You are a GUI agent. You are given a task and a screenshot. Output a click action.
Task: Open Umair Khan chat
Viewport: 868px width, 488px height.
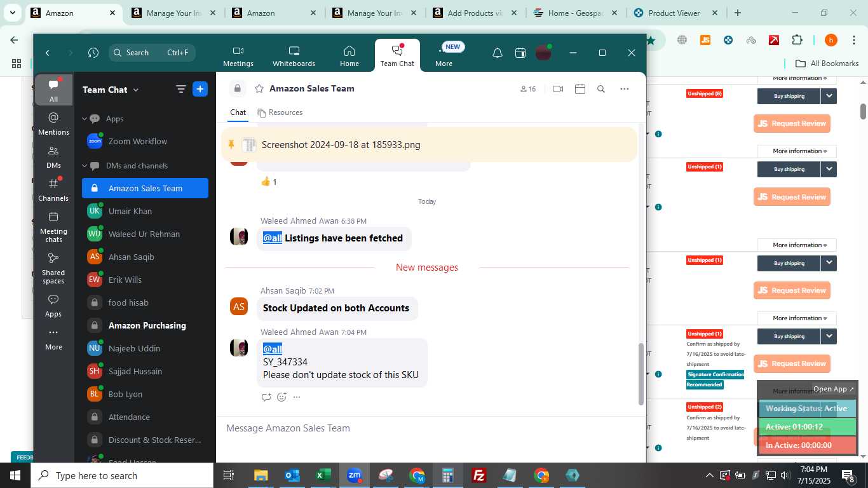[x=145, y=211]
